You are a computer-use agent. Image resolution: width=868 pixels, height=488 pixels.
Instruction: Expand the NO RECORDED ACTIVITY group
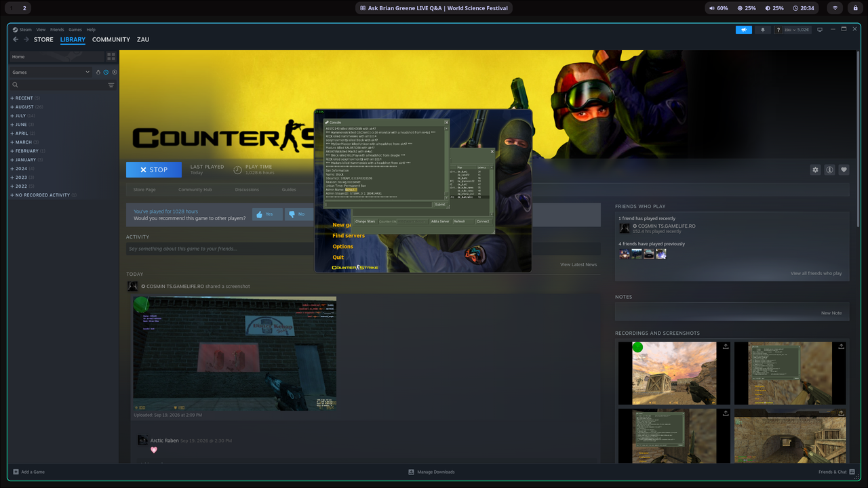tap(43, 195)
